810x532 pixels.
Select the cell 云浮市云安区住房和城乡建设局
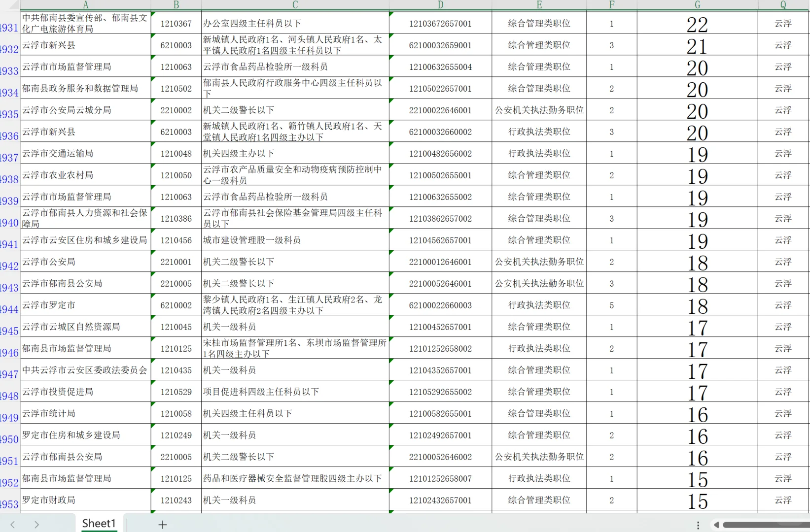(85, 240)
